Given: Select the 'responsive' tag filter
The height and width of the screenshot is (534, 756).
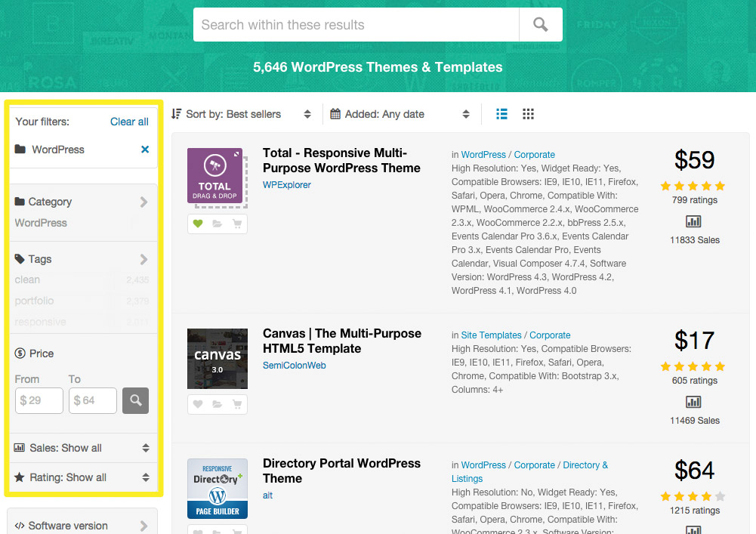Looking at the screenshot, I should tap(41, 322).
